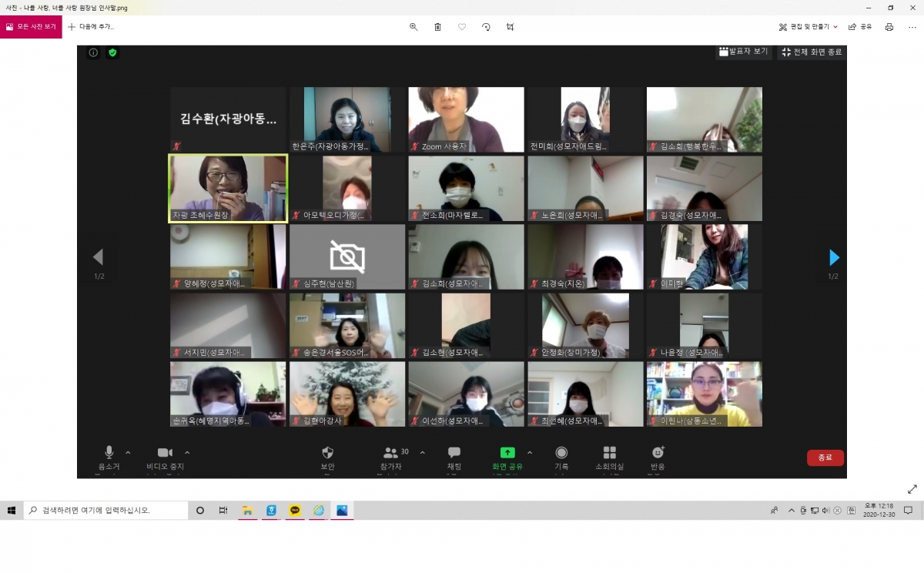Rotate the image with the rotate icon
The width and height of the screenshot is (924, 573).
(x=486, y=26)
